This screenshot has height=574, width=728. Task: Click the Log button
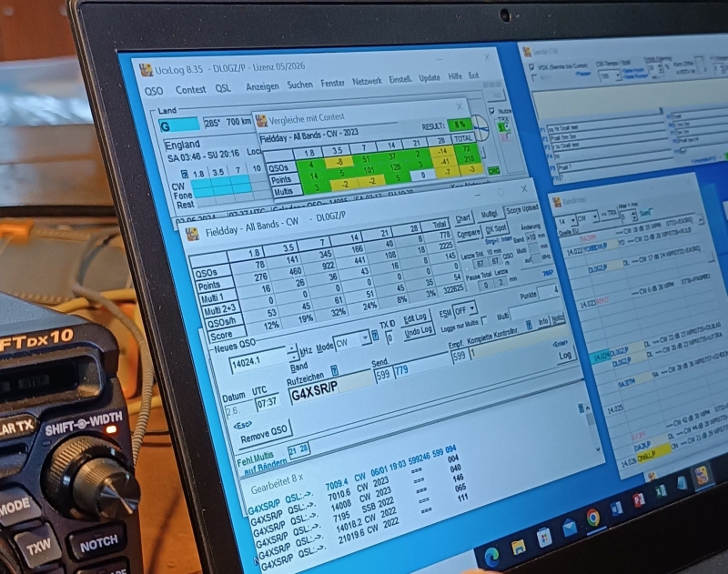565,356
